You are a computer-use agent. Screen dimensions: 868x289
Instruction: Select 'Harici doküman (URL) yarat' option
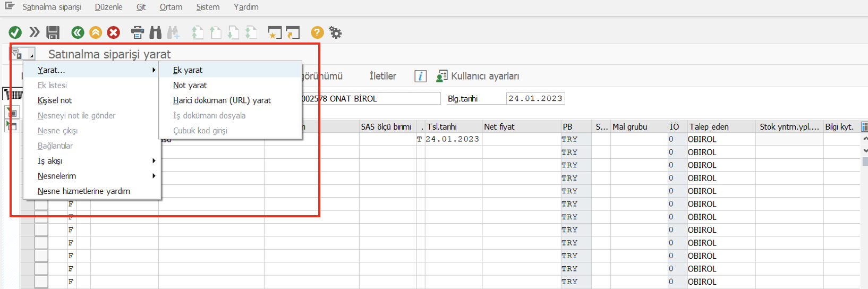coord(222,100)
